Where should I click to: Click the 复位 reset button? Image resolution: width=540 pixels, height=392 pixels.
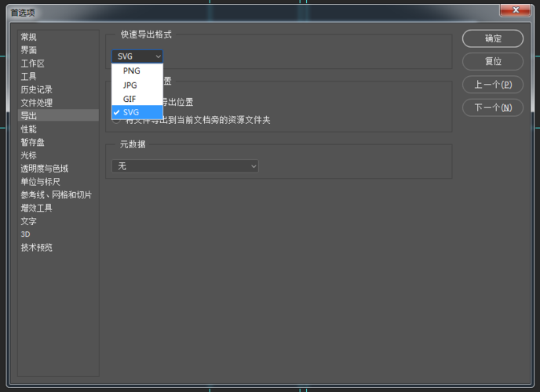pyautogui.click(x=492, y=62)
